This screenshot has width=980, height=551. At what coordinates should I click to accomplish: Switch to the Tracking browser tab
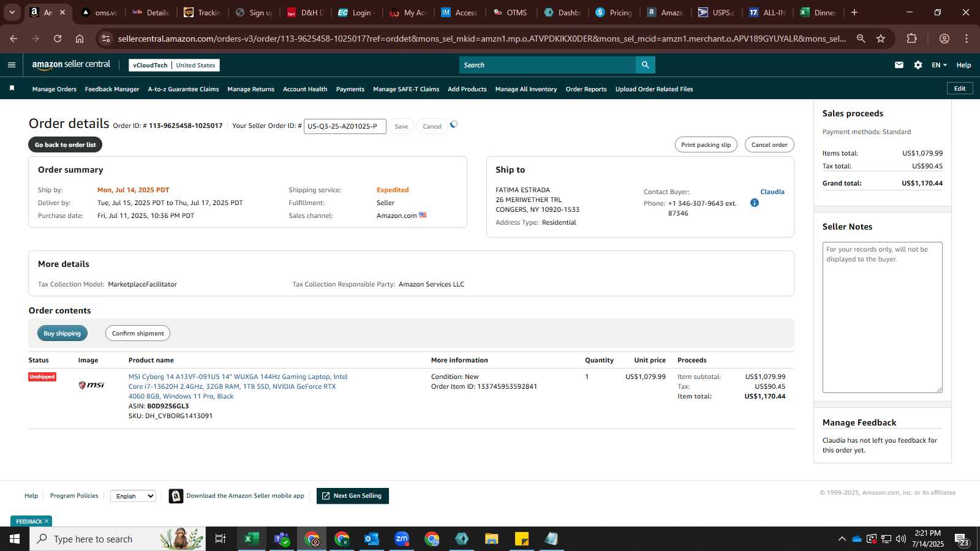pos(202,12)
